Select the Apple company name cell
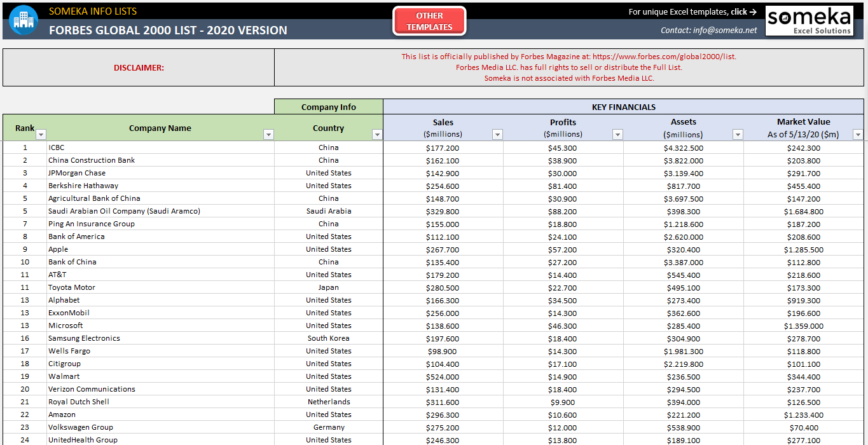Screen dimensions: 868x445 pos(161,249)
